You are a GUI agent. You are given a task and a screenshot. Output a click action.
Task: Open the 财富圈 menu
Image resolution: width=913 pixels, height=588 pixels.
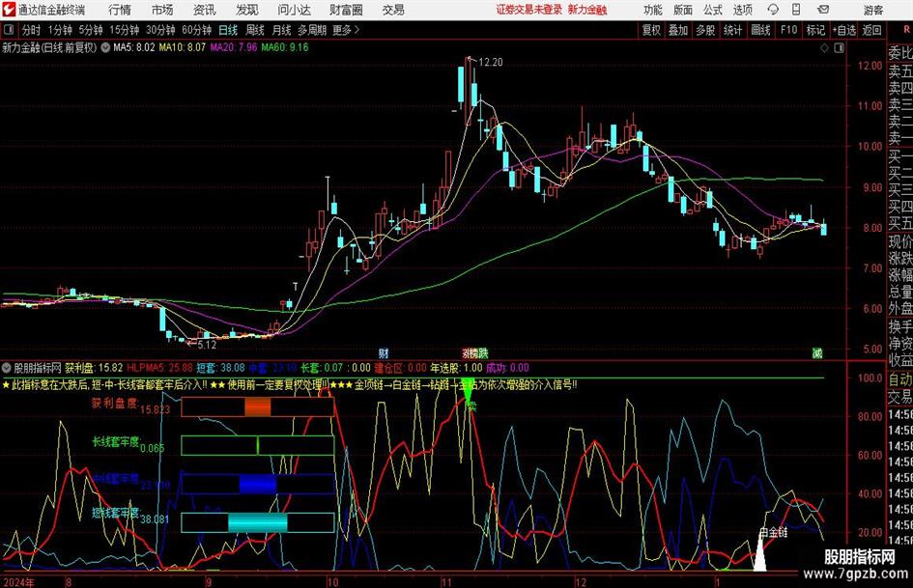click(346, 10)
